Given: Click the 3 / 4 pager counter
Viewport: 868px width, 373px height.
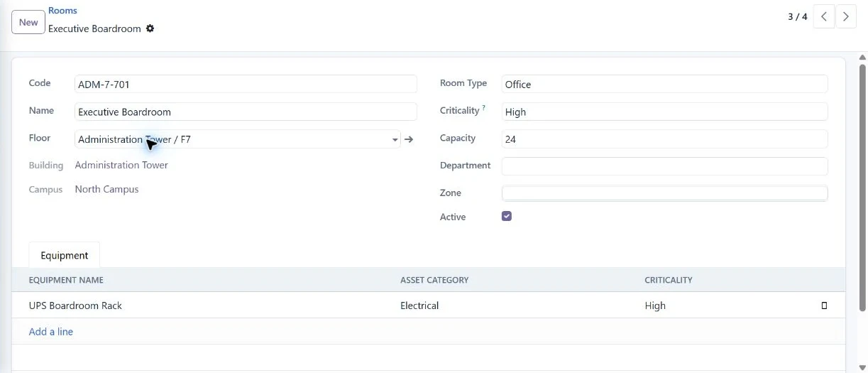Looking at the screenshot, I should pos(798,16).
